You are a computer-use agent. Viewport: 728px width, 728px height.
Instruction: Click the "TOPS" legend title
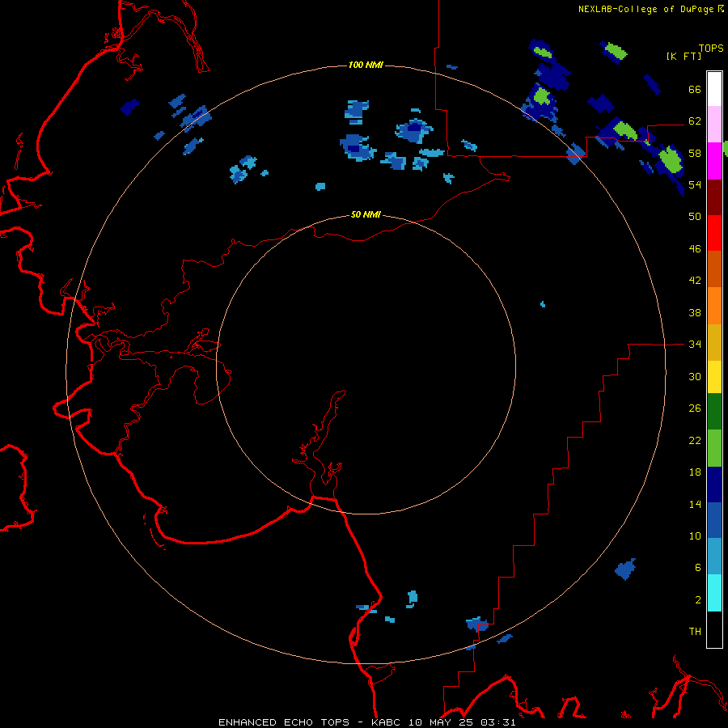point(711,49)
